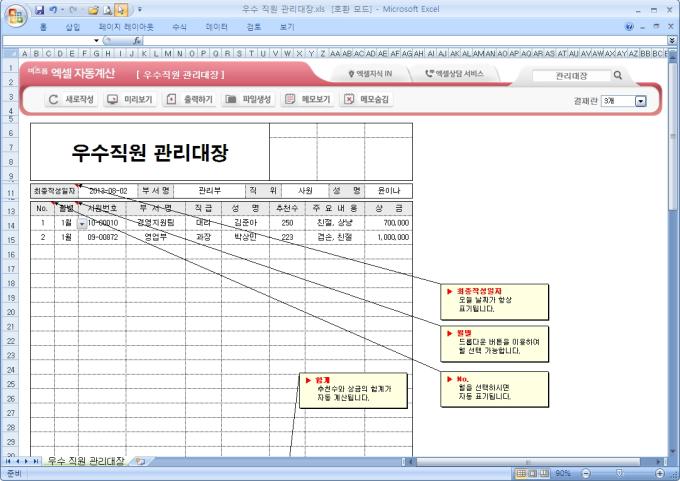Viewport: 680px width, 481px height.
Task: Select the 1,000,000 prize cell
Action: (389, 237)
